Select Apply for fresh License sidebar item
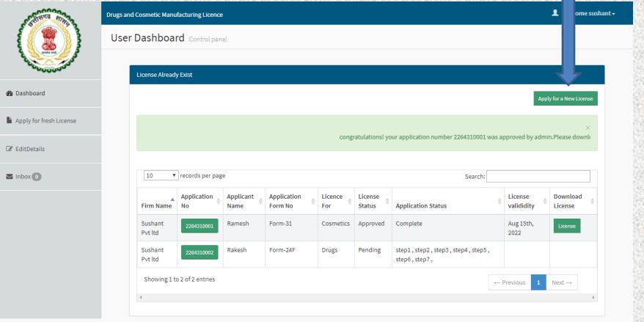Image resolution: width=644 pixels, height=322 pixels. [x=45, y=120]
